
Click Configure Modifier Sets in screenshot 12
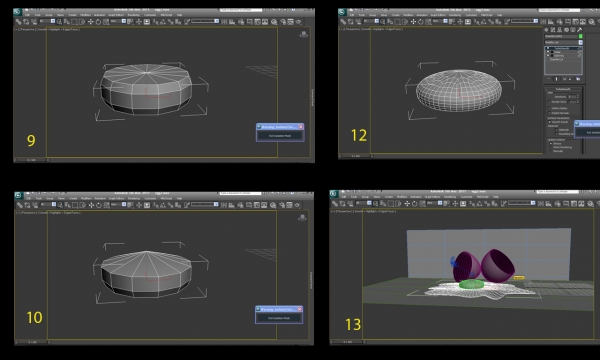pos(578,79)
